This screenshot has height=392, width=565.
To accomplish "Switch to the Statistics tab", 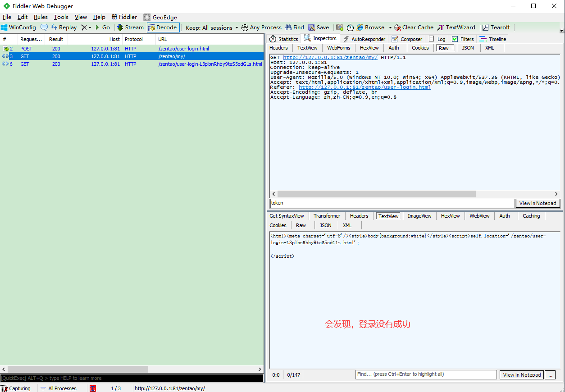I will click(284, 39).
